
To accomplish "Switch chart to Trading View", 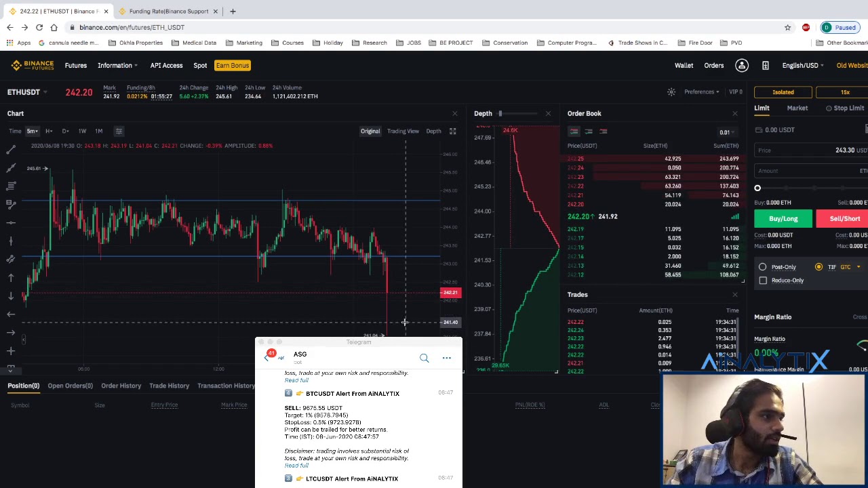I will tap(403, 131).
